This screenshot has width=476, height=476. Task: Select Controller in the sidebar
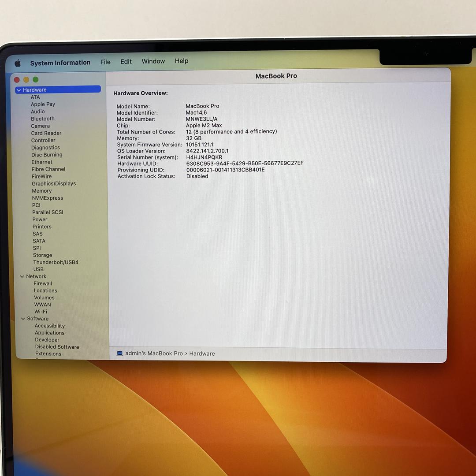(43, 141)
